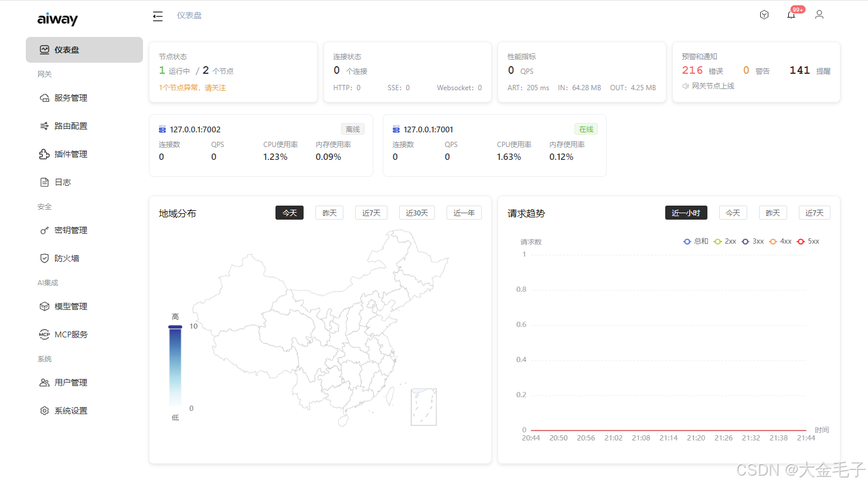Screen dimensions: 868x485
Task: Toggle 5xx series in chart legend
Action: 808,241
